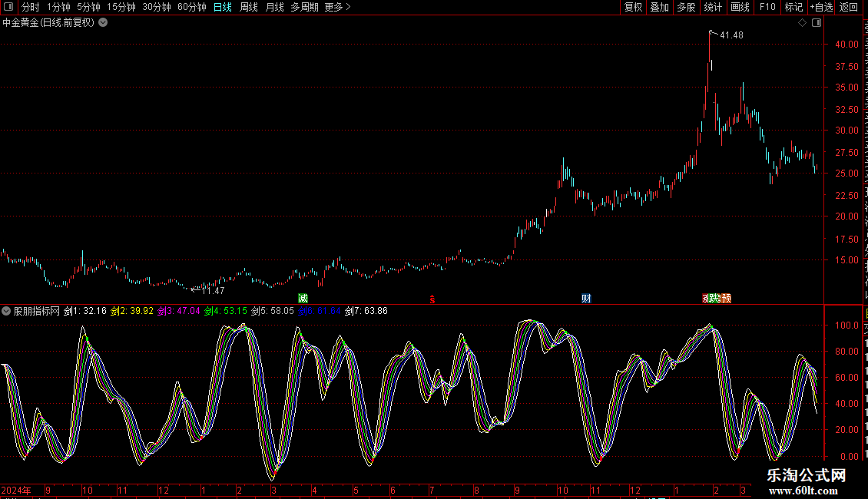Click the green 减 event marker
Image resolution: width=868 pixels, height=499 pixels.
(x=303, y=298)
